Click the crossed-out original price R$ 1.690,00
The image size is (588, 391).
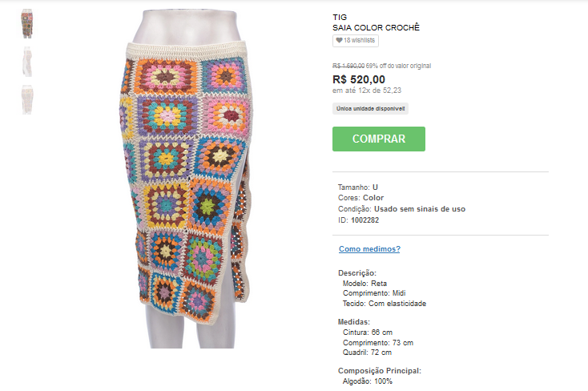pyautogui.click(x=348, y=66)
